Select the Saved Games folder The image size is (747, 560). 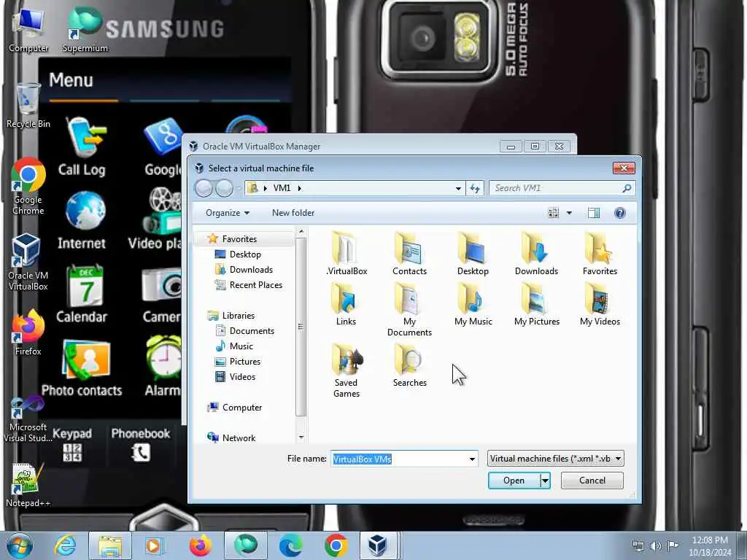(347, 370)
